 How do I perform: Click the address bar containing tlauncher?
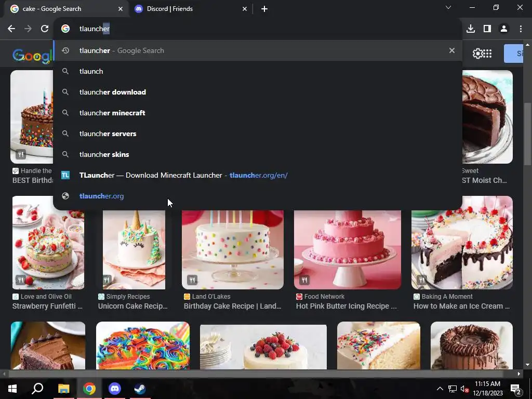(x=258, y=29)
